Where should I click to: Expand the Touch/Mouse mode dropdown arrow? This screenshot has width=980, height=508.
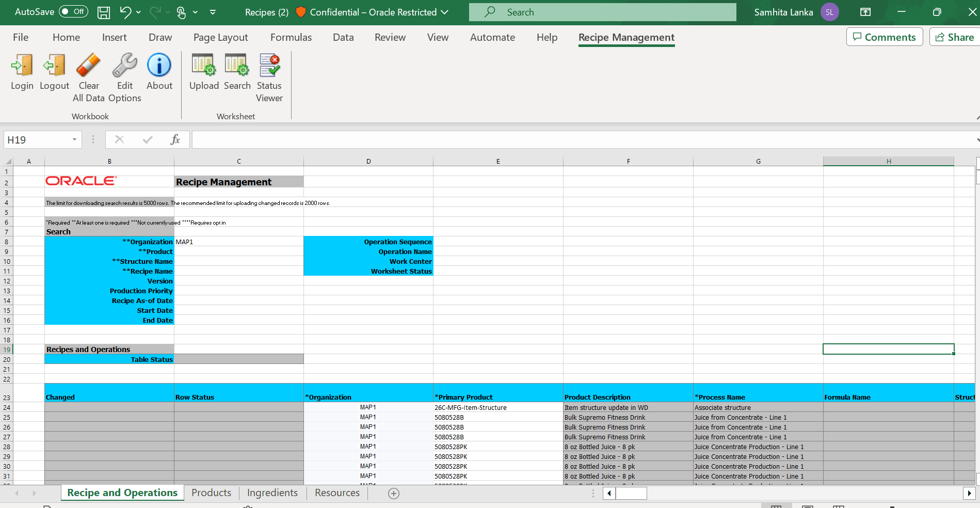point(195,12)
